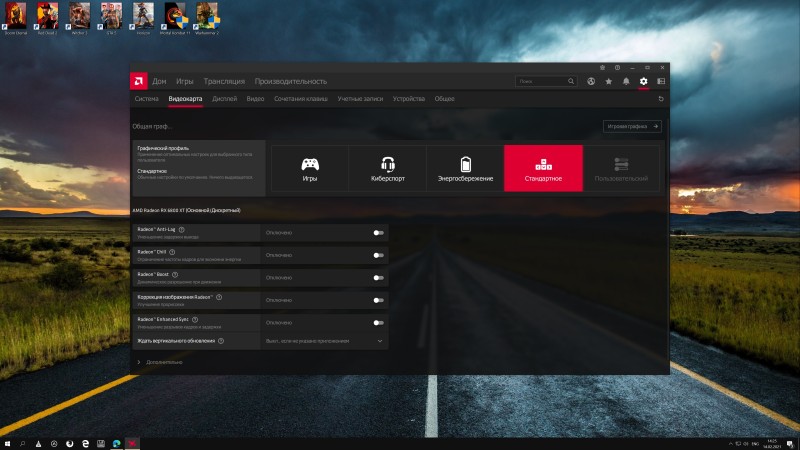Select the Стандартное standard profile tile

(543, 168)
